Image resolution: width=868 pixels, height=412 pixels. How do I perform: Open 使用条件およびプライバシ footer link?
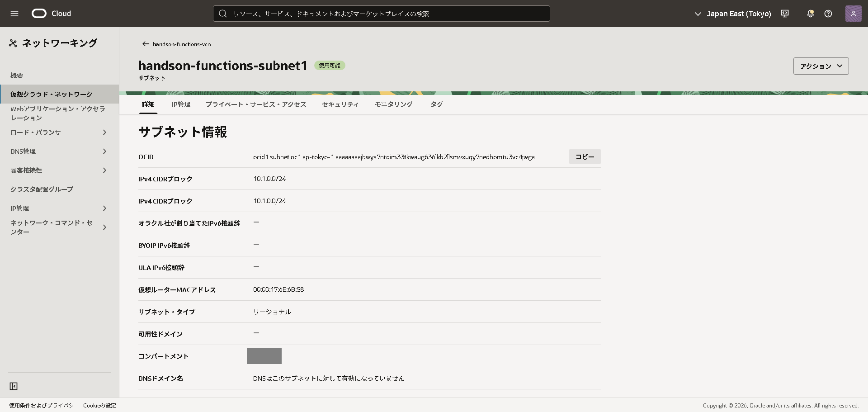click(42, 406)
